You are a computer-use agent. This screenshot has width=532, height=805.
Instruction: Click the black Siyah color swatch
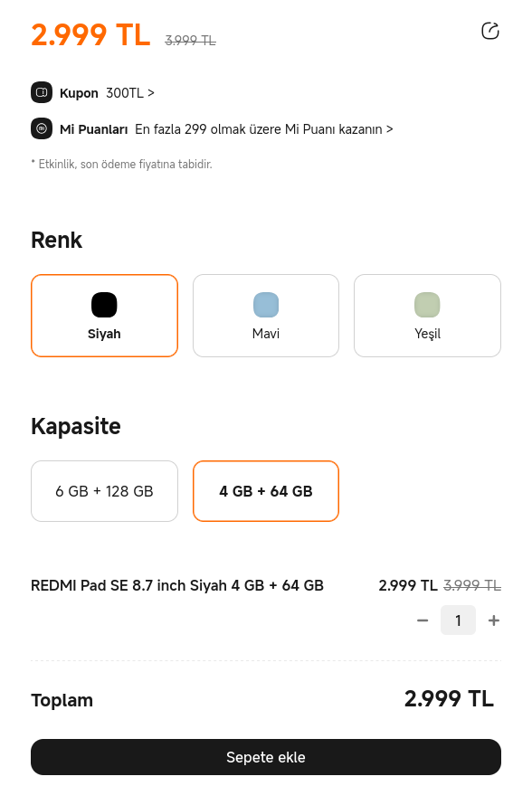point(104,305)
